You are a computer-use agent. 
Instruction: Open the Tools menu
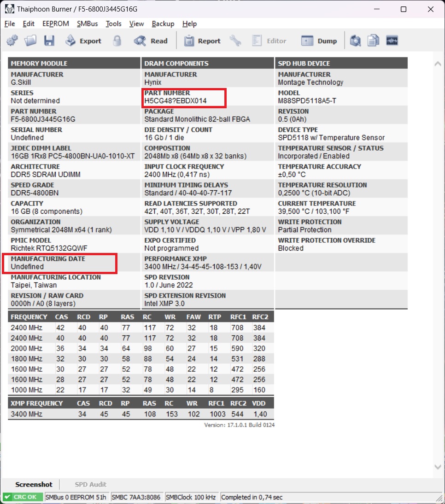click(x=113, y=24)
